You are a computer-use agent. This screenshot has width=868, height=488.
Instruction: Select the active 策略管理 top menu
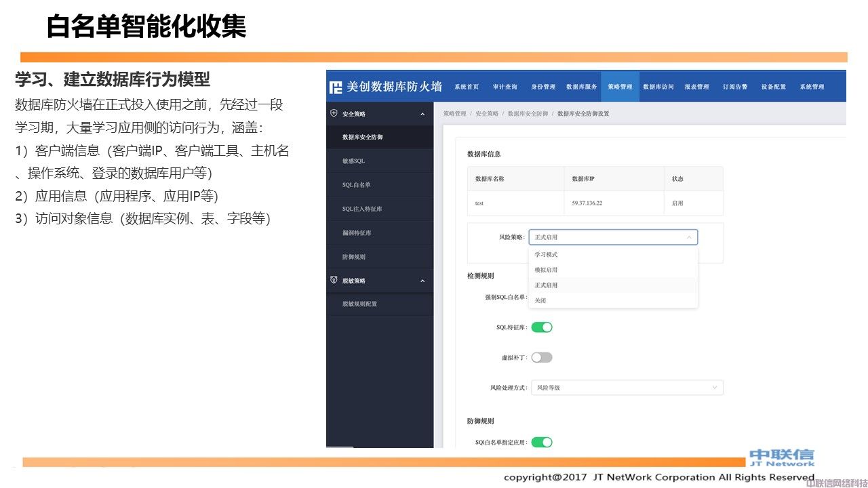620,87
